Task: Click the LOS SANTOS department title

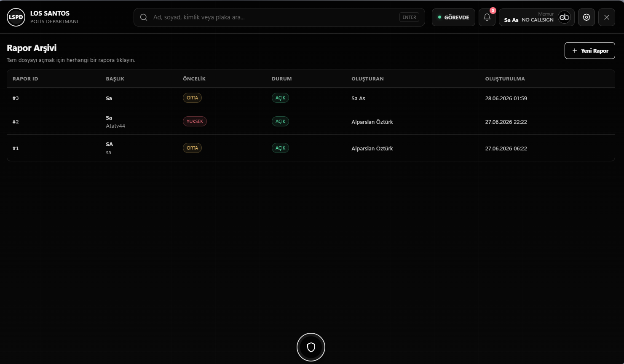Action: point(50,13)
